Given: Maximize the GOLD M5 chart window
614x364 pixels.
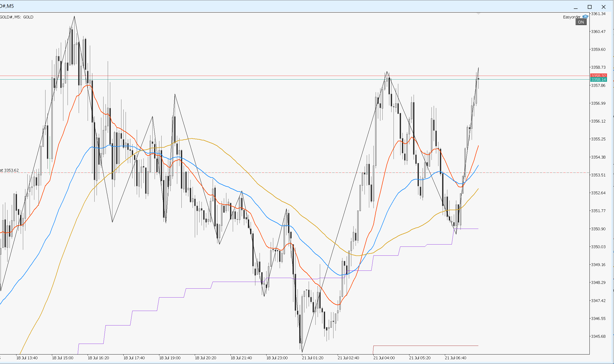Looking at the screenshot, I should pos(589,7).
